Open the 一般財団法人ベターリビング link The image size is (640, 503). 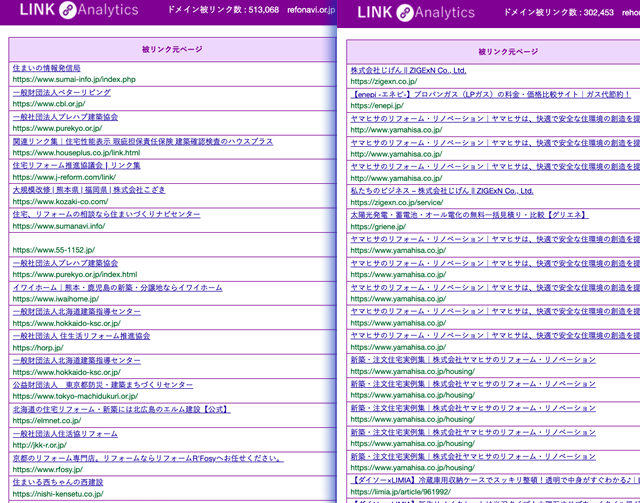62,92
